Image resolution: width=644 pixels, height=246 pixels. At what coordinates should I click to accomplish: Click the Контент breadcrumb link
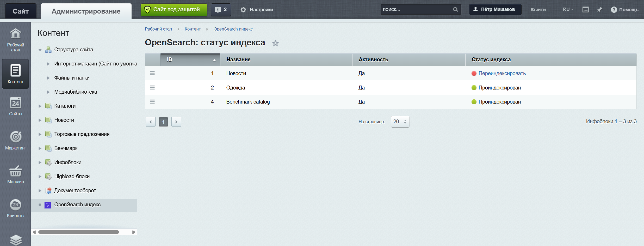coord(193,29)
